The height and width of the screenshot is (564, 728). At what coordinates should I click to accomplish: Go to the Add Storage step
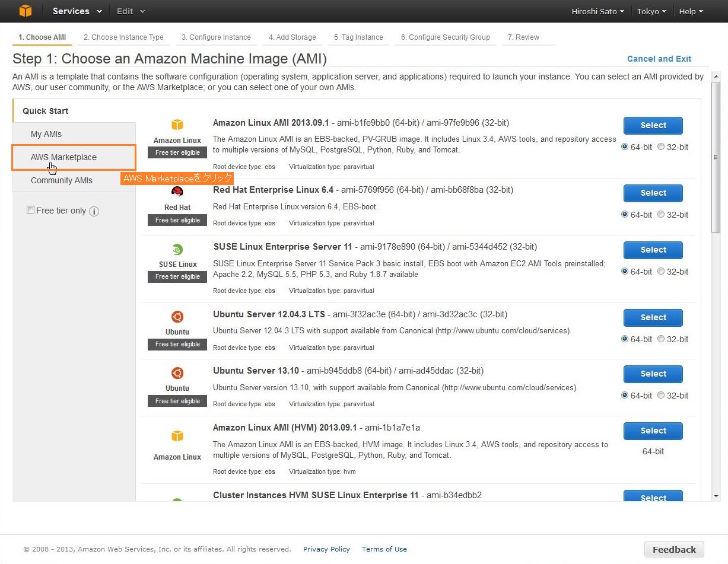[x=293, y=37]
